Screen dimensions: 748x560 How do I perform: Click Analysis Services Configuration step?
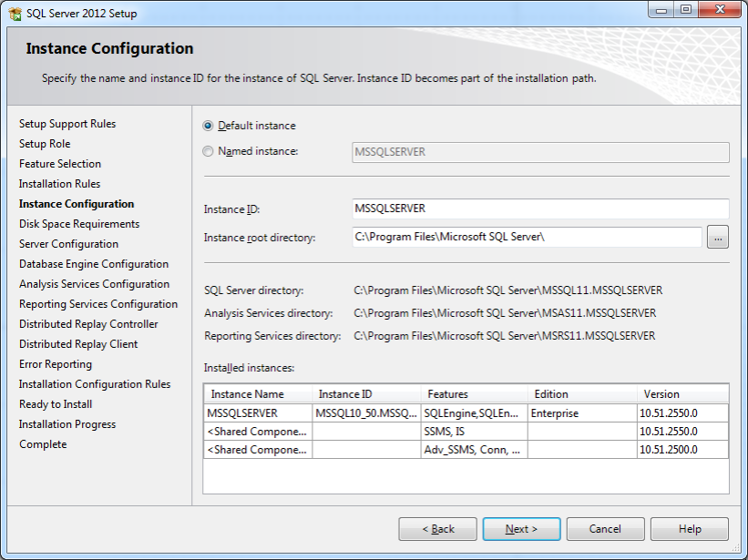94,284
